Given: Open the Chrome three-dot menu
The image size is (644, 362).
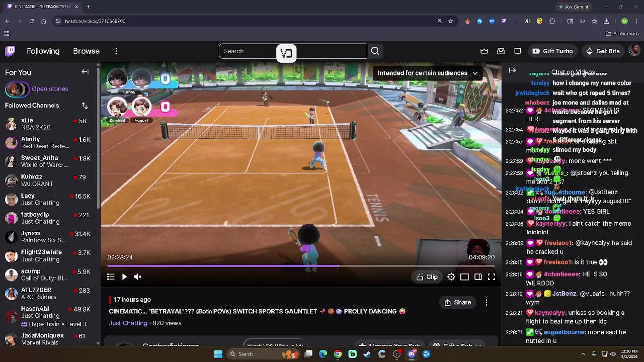Looking at the screenshot, I should [x=636, y=21].
